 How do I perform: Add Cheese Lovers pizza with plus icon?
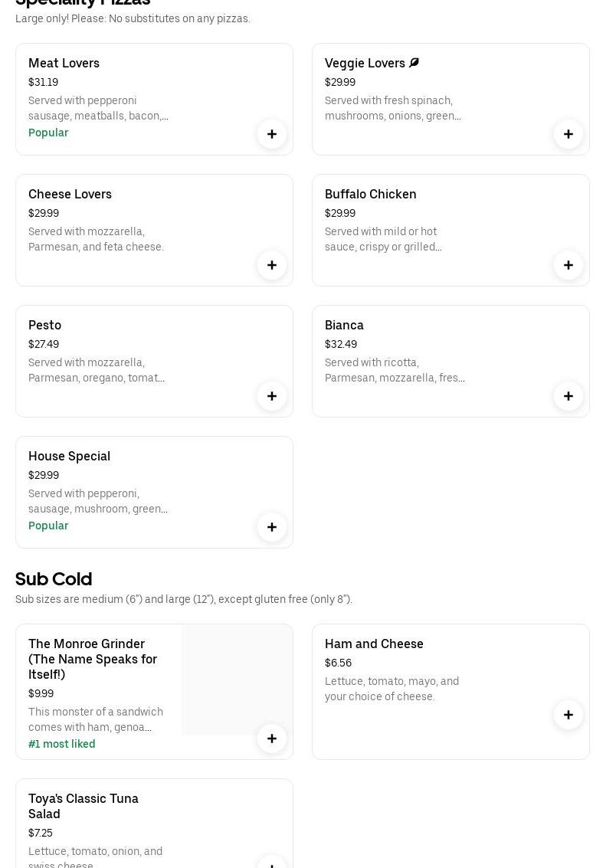[272, 265]
